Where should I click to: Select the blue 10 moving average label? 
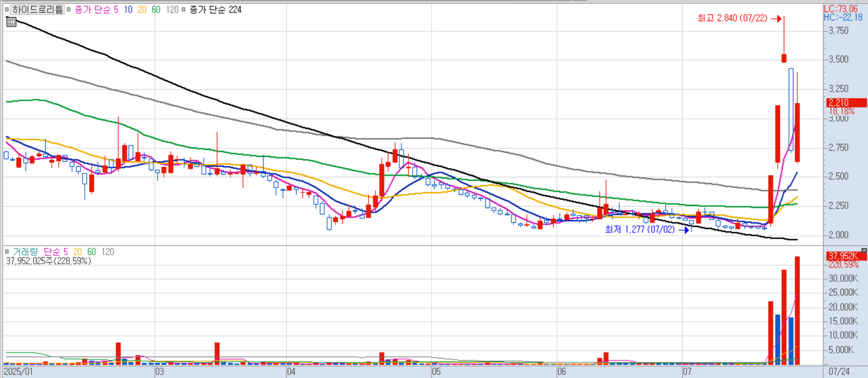pyautogui.click(x=128, y=9)
